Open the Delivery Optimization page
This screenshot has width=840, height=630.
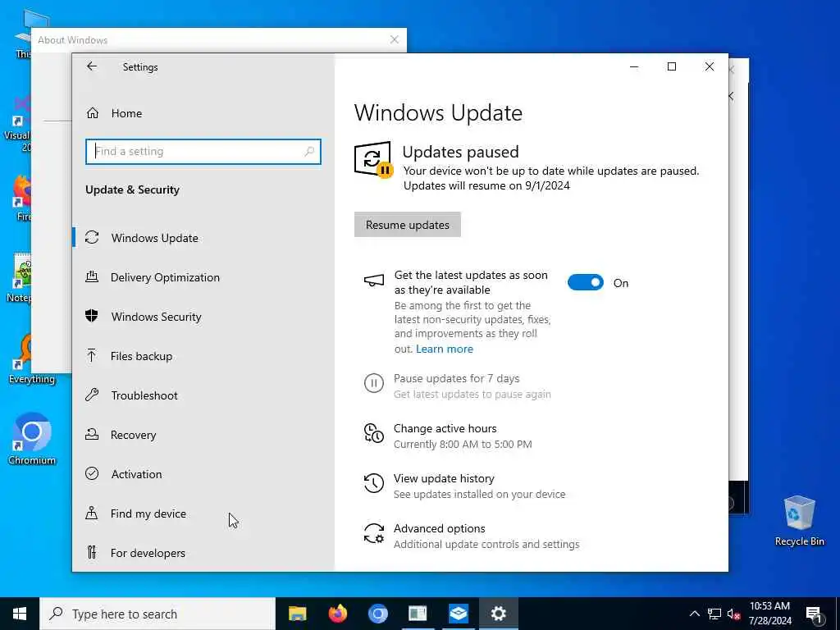203,277
